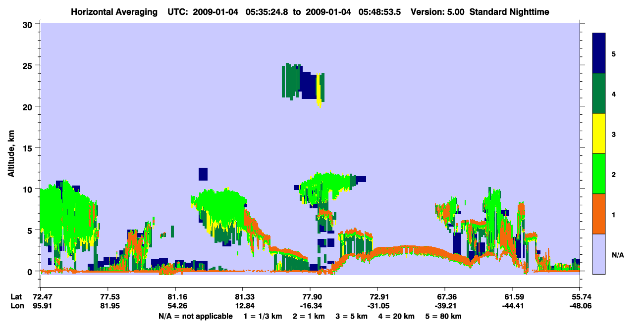644x330 pixels.
Task: Click the dark blue level 5 colorbar segment
Action: [x=599, y=53]
